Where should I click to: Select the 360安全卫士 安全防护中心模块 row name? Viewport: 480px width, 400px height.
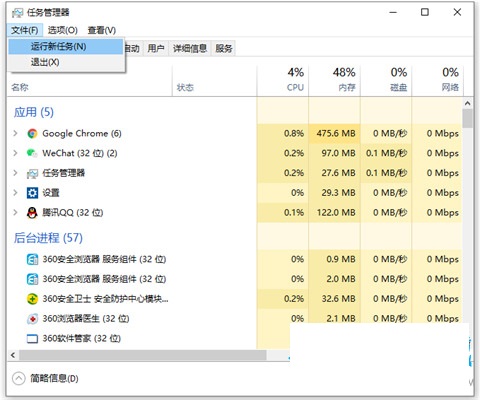pos(105,299)
